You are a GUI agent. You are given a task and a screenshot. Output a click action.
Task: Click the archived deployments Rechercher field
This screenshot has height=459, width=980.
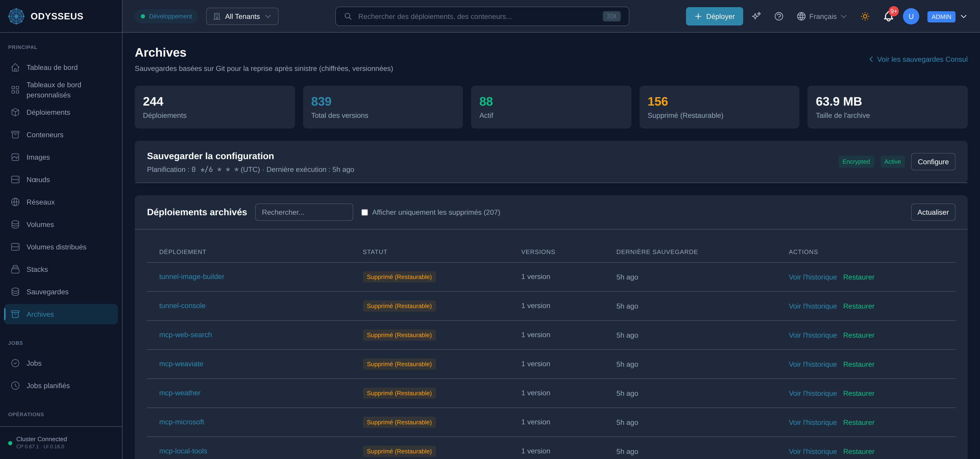[304, 212]
